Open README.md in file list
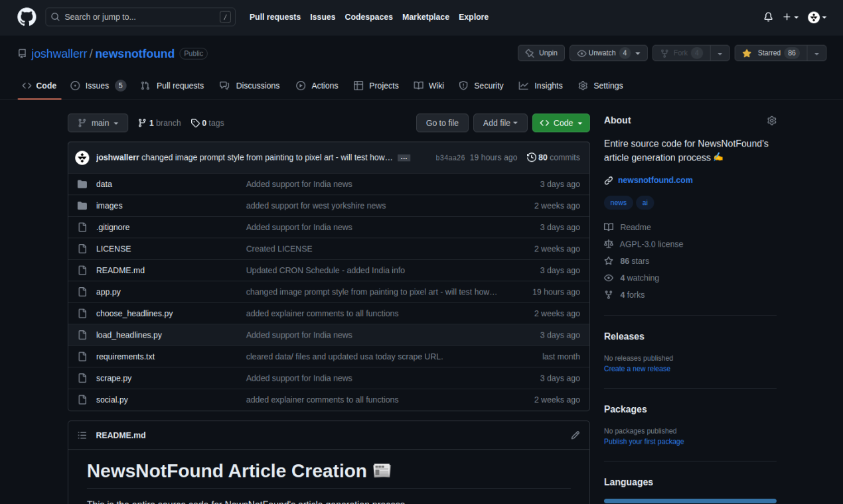Image resolution: width=843 pixels, height=504 pixels. pos(120,270)
